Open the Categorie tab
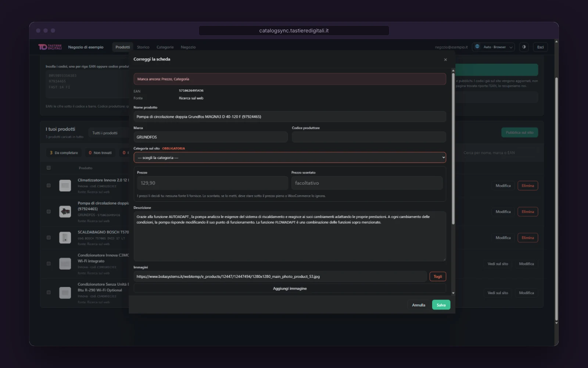Viewport: 588px width, 368px height. click(x=165, y=47)
